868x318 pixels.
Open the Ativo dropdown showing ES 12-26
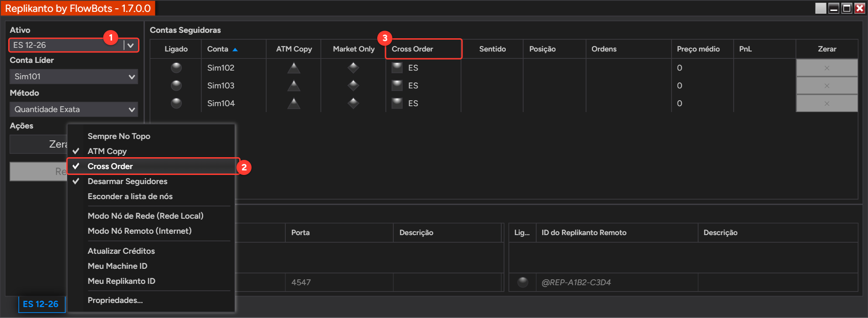pyautogui.click(x=74, y=45)
